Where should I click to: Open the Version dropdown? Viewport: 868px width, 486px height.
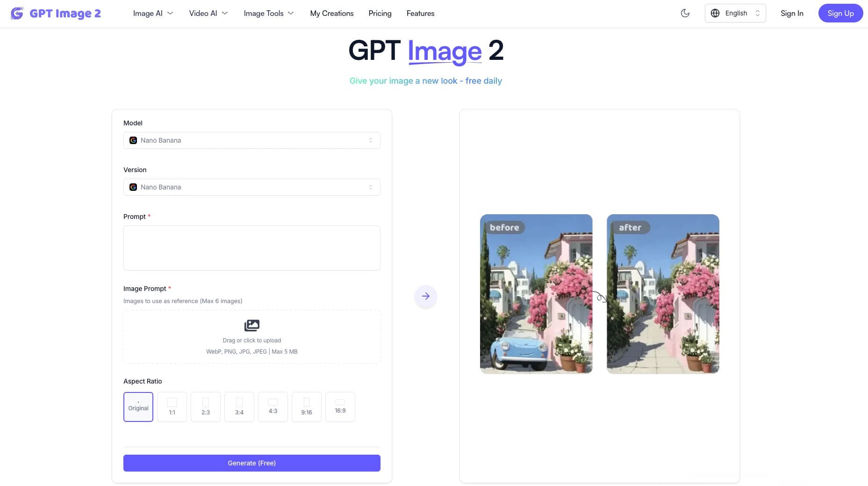(252, 187)
